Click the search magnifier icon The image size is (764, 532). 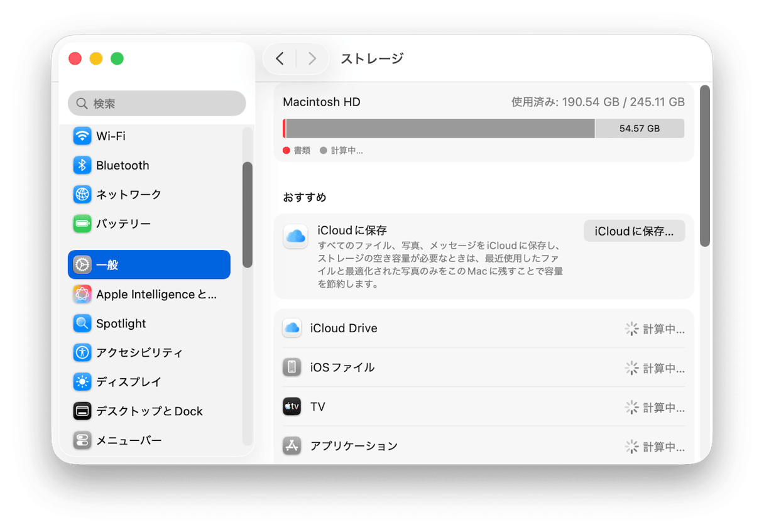pyautogui.click(x=82, y=103)
